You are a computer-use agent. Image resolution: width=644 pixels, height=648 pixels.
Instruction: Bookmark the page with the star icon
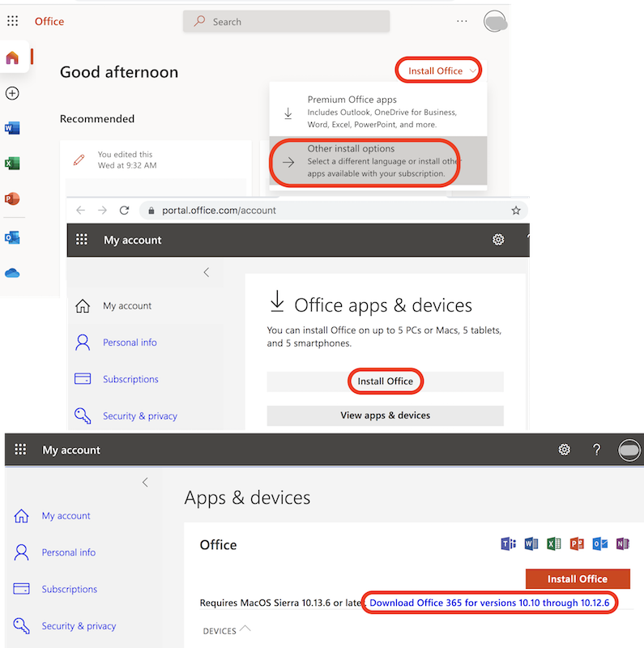[516, 211]
